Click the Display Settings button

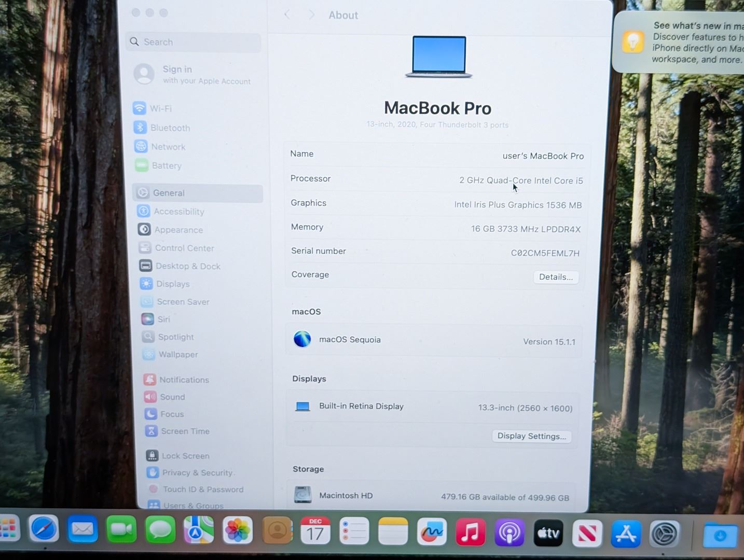tap(531, 436)
